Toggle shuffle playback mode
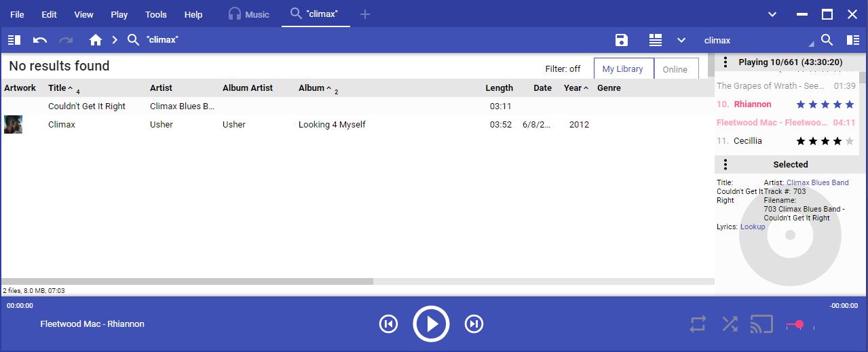This screenshot has width=868, height=352. pos(730,324)
